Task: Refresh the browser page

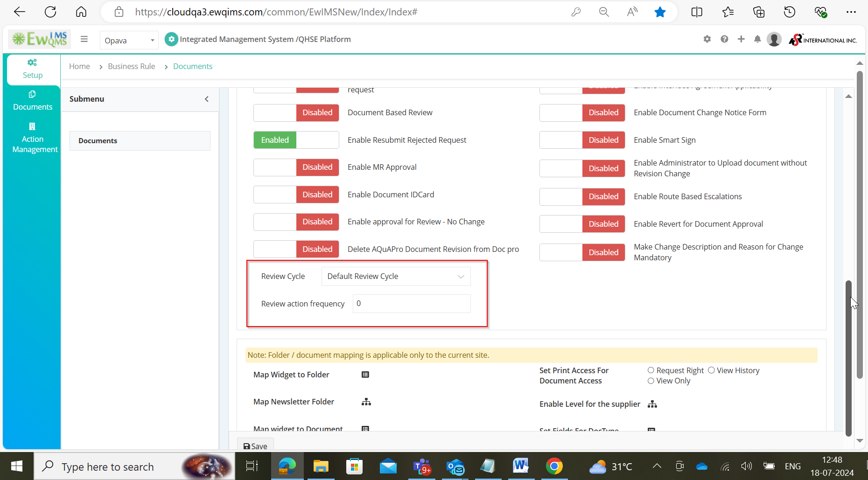Action: click(50, 12)
